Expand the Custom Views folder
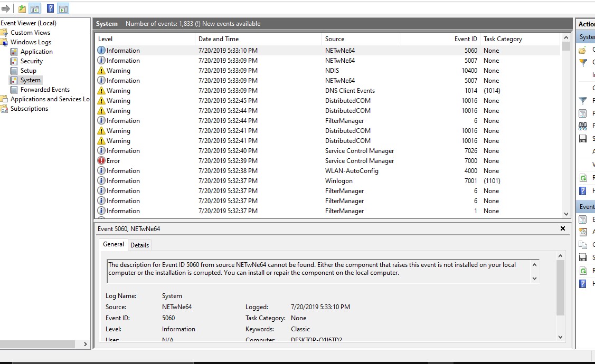The height and width of the screenshot is (364, 595). (30, 33)
